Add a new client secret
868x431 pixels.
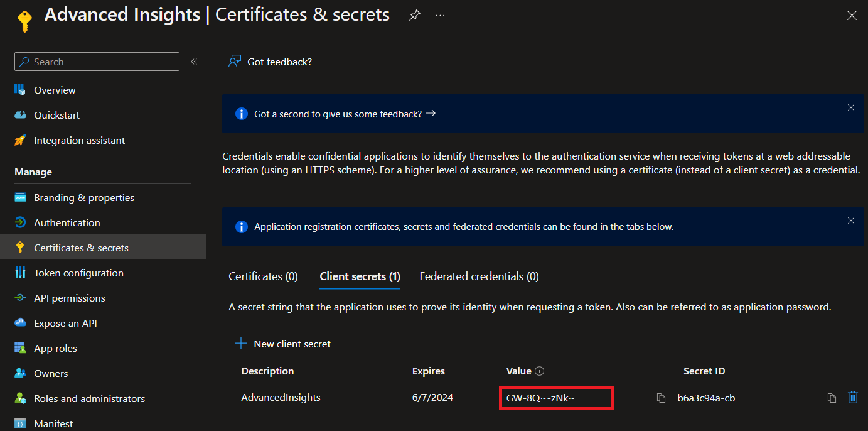point(283,344)
